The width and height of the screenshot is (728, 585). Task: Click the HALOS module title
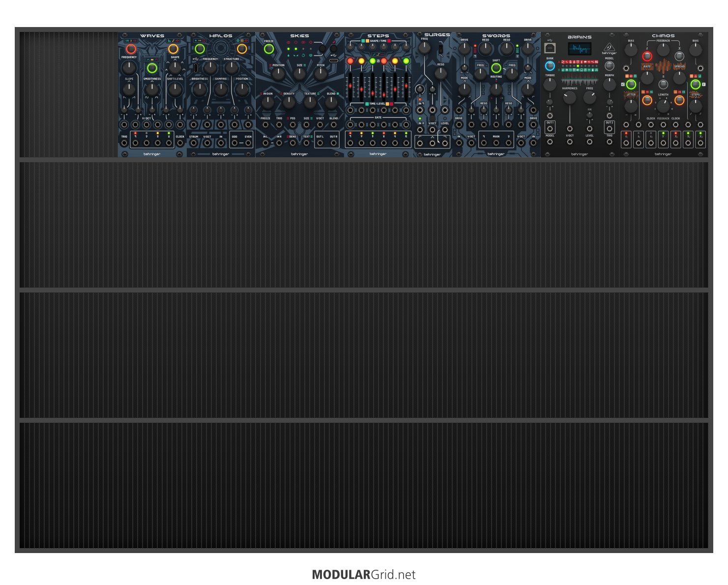tap(221, 36)
